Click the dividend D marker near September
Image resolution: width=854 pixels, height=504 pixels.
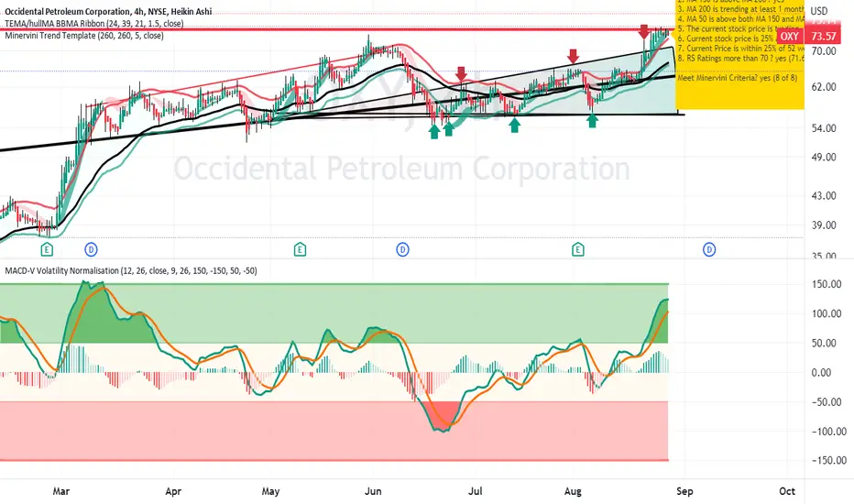click(709, 250)
